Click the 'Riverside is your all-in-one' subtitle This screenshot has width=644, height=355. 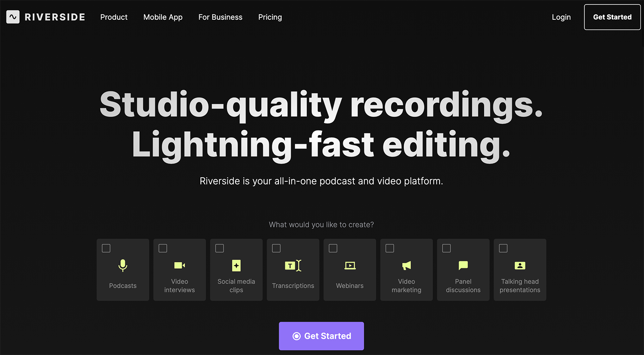321,181
